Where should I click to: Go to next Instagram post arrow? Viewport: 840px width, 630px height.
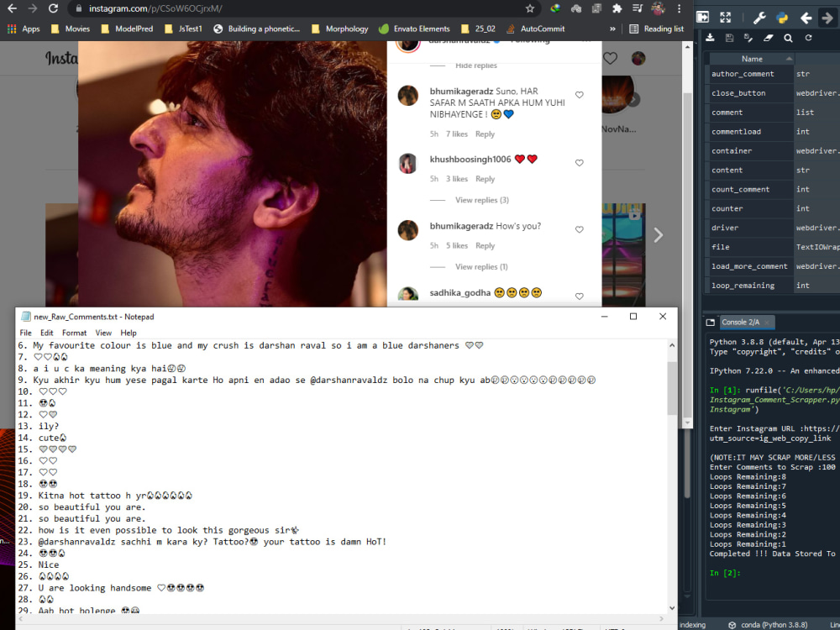click(658, 234)
